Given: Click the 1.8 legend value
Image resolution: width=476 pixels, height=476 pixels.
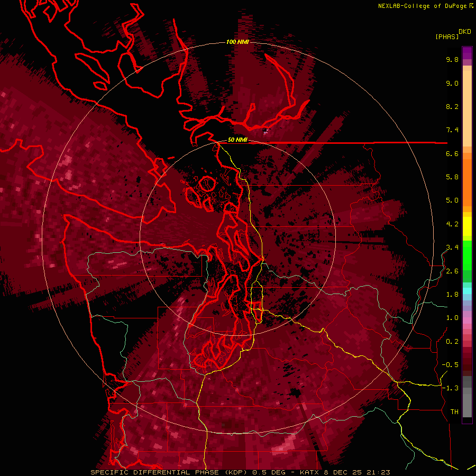Looking at the screenshot, I should (x=452, y=295).
